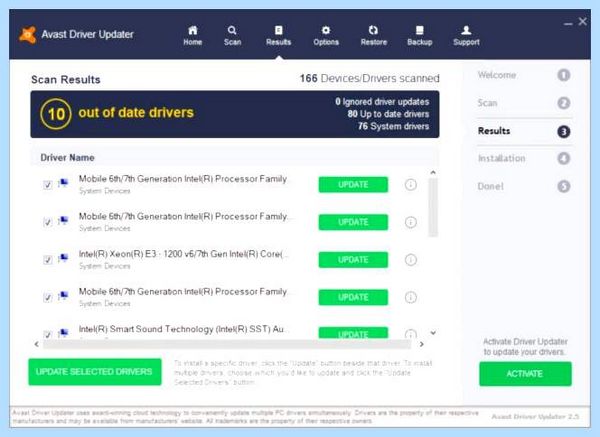This screenshot has height=437, width=600.
Task: Click the driver list scroll up arrow
Action: (x=433, y=173)
